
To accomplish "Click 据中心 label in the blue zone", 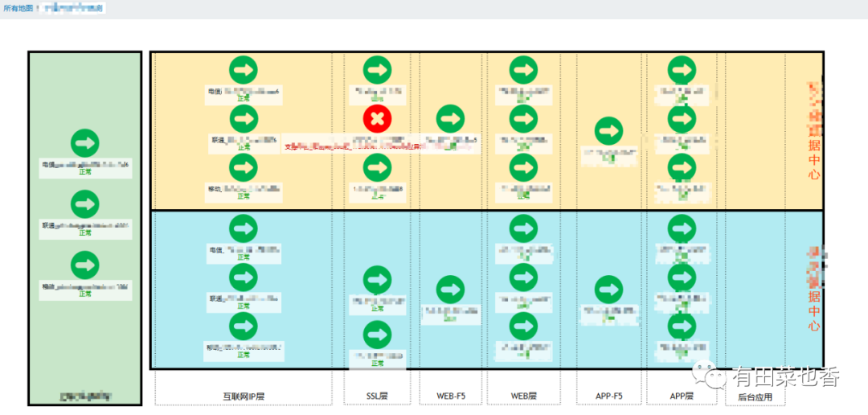I will click(x=813, y=310).
